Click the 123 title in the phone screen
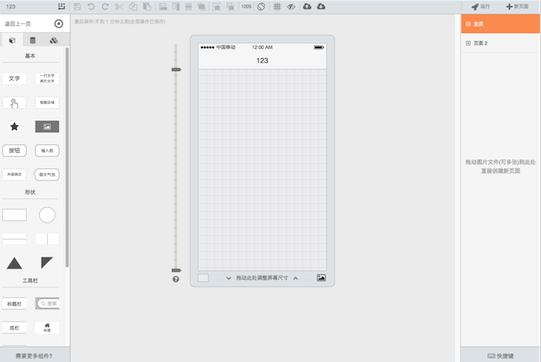The height and width of the screenshot is (362, 541). click(262, 60)
